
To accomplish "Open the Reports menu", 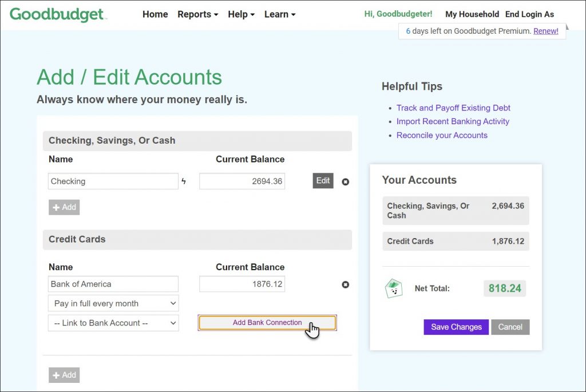I will 194,14.
